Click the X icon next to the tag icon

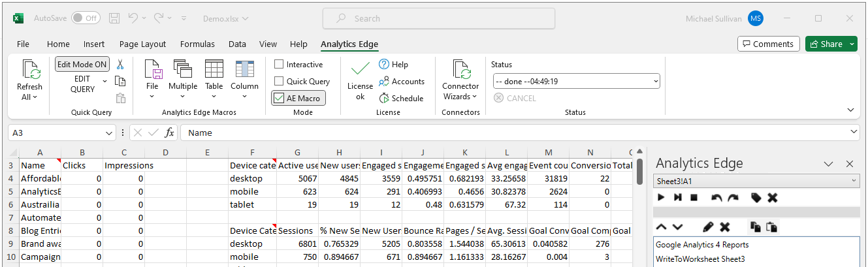tap(772, 197)
